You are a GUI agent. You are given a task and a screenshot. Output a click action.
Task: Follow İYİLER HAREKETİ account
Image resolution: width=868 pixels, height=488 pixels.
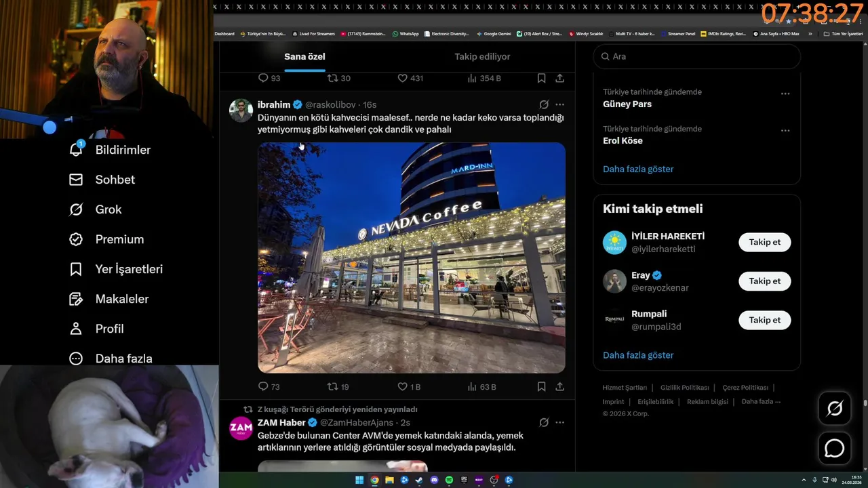pyautogui.click(x=764, y=242)
